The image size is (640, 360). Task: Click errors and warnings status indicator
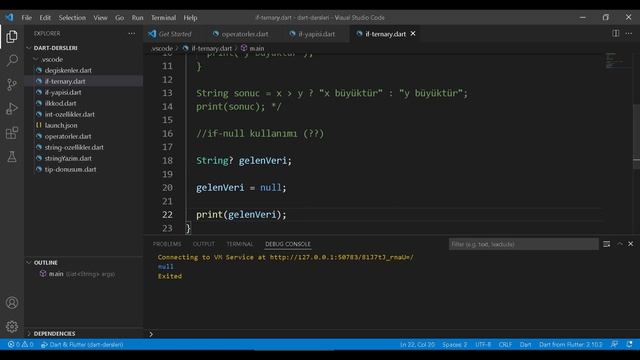coord(20,344)
